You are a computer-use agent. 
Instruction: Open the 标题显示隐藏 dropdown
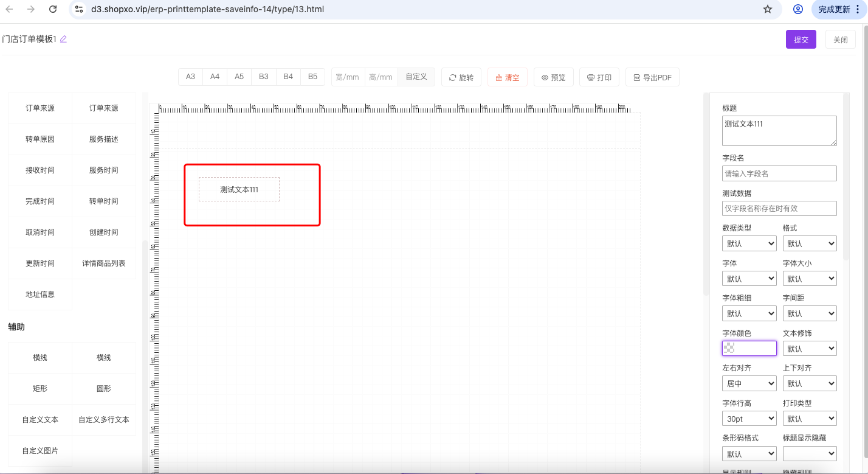pyautogui.click(x=810, y=454)
